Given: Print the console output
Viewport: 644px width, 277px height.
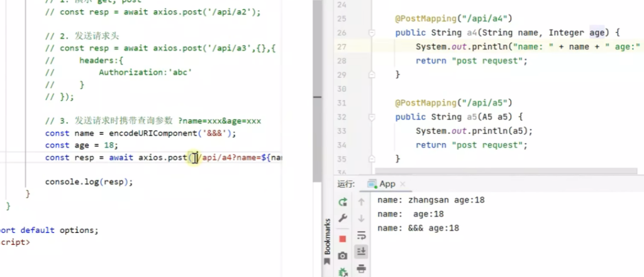Looking at the screenshot, I should point(362,269).
